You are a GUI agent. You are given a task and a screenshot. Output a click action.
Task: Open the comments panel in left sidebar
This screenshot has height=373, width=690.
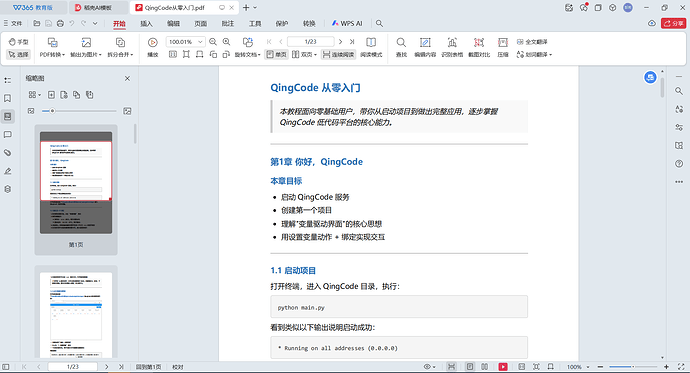tap(7, 135)
